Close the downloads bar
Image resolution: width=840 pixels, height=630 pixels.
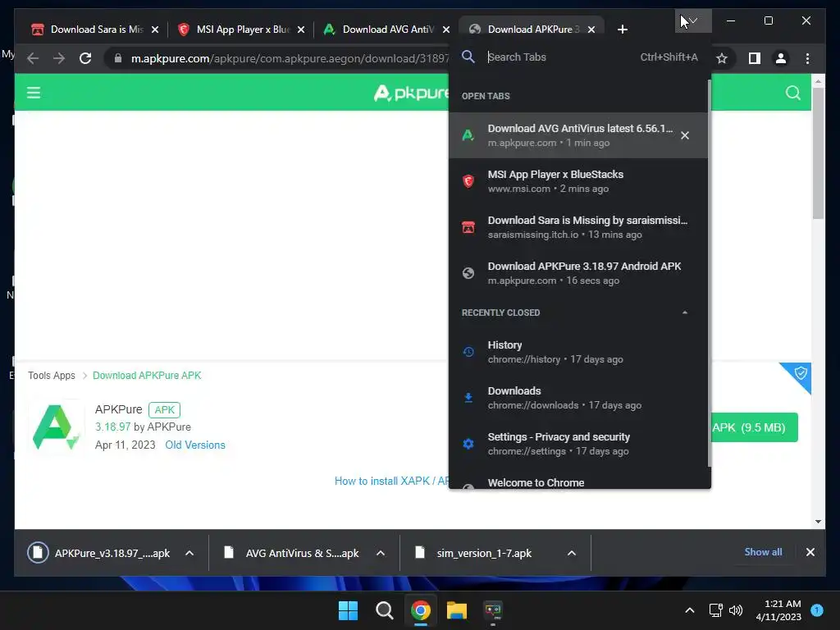810,552
